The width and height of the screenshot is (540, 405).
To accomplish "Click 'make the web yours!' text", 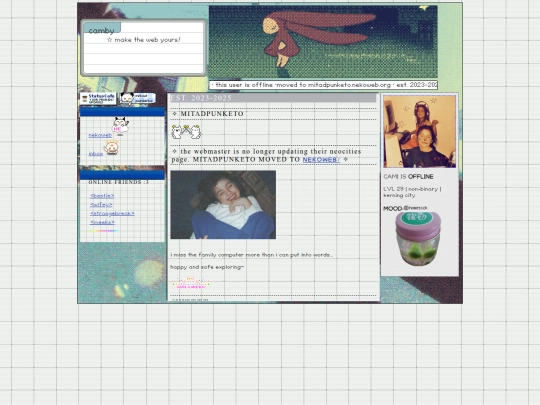I will click(x=144, y=40).
